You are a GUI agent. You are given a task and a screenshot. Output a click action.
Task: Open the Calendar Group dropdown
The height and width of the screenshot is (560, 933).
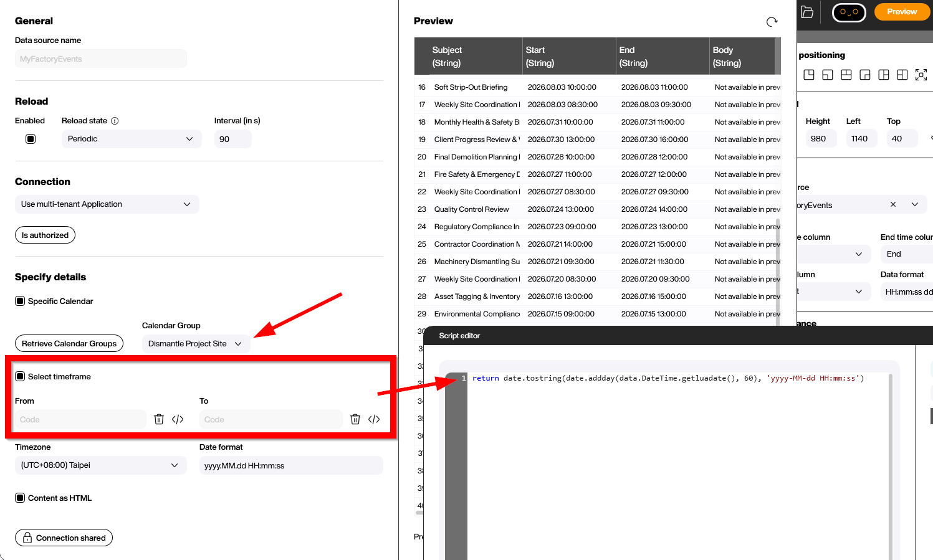(x=196, y=344)
